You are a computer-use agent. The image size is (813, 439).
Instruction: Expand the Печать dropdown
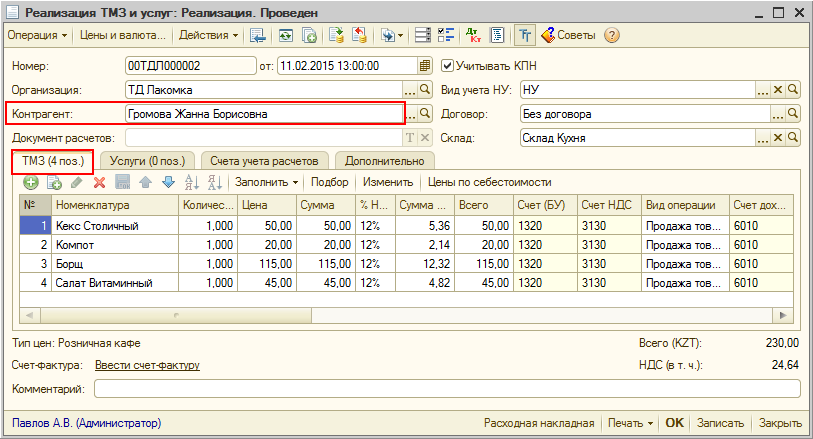(629, 423)
